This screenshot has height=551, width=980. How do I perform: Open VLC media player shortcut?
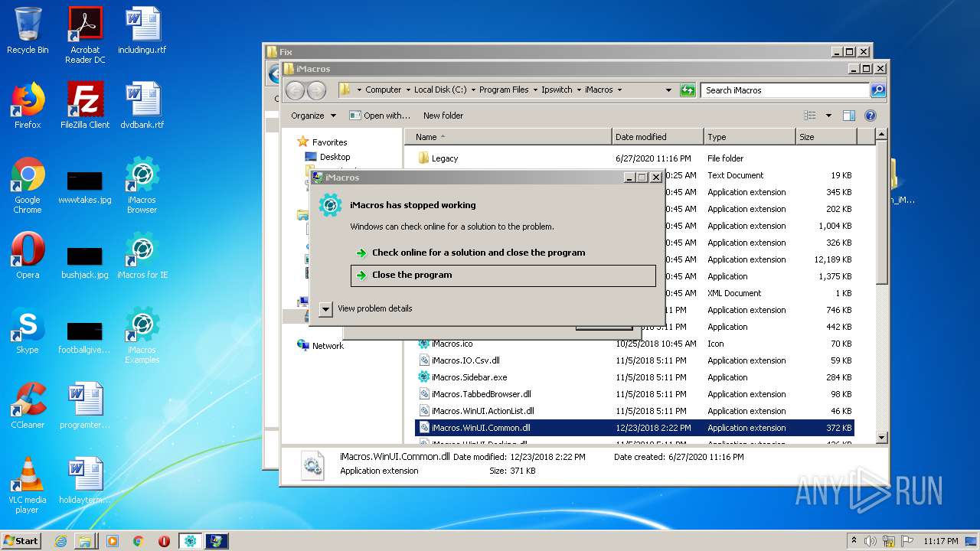pyautogui.click(x=28, y=485)
